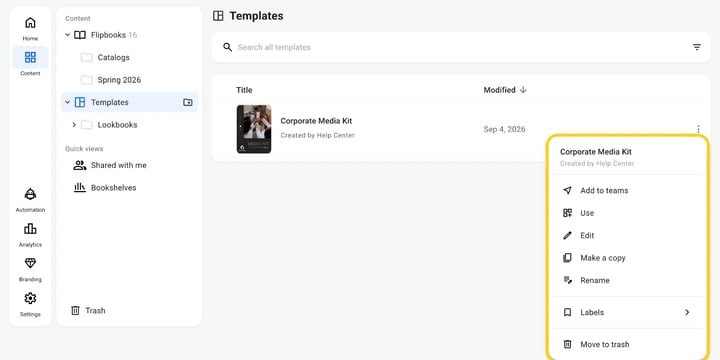Click the Corporate Media Kit row title
Screen dimensions: 720x360
coord(316,121)
